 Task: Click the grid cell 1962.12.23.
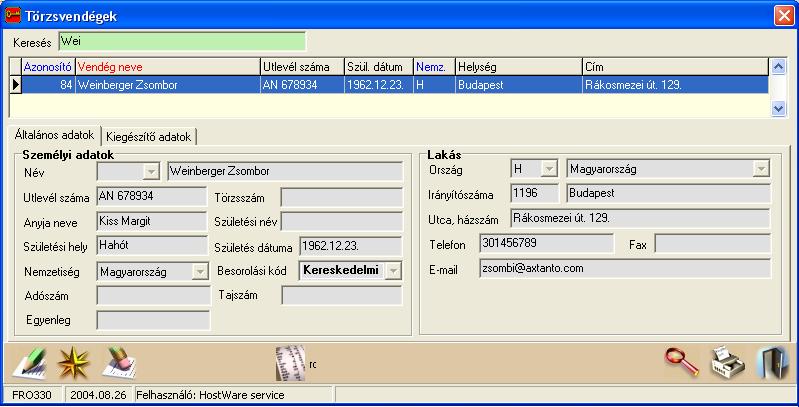pos(379,85)
